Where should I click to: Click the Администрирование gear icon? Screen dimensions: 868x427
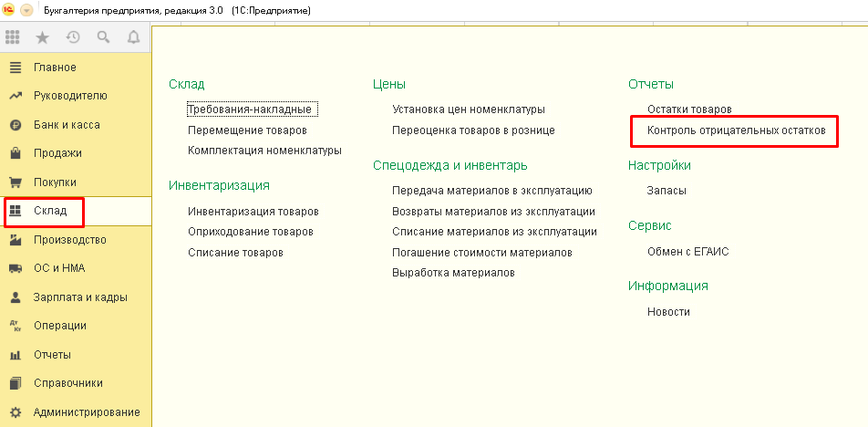[x=15, y=412]
